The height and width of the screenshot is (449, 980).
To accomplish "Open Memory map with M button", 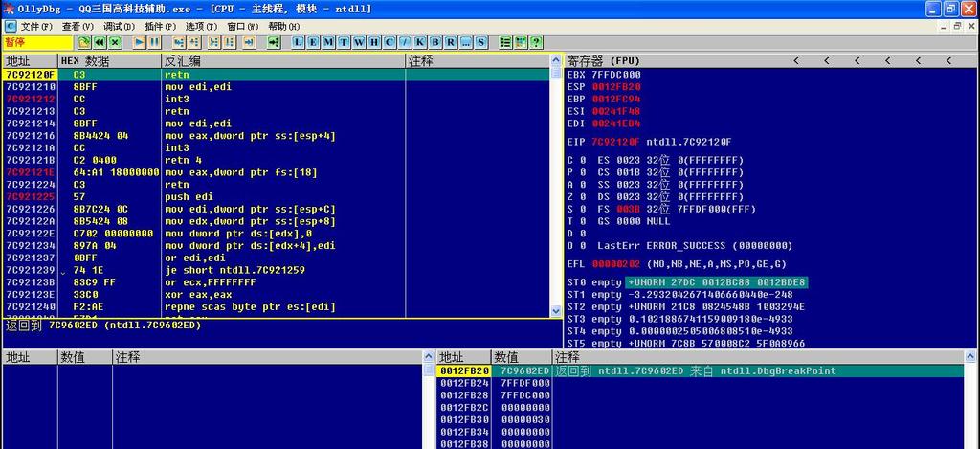I will (328, 42).
